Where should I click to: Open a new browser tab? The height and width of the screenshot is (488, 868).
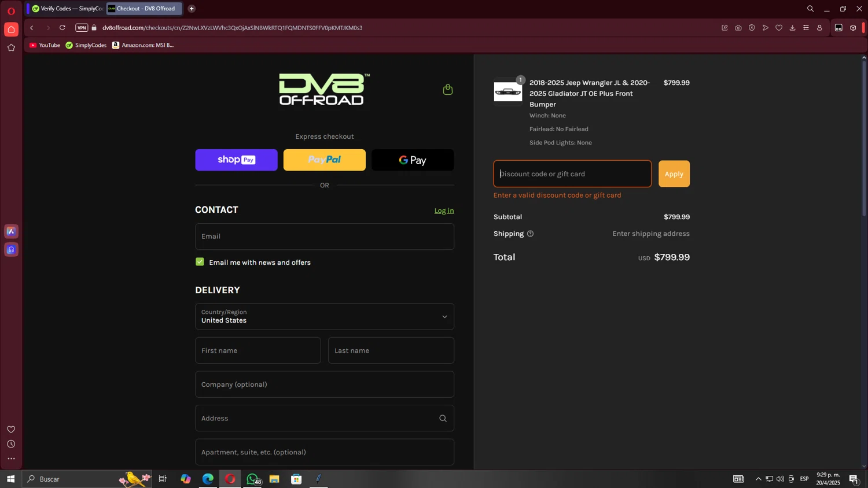click(192, 9)
